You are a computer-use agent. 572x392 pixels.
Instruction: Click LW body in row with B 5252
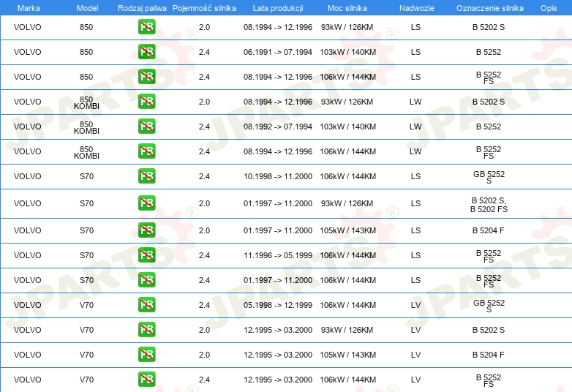415,127
